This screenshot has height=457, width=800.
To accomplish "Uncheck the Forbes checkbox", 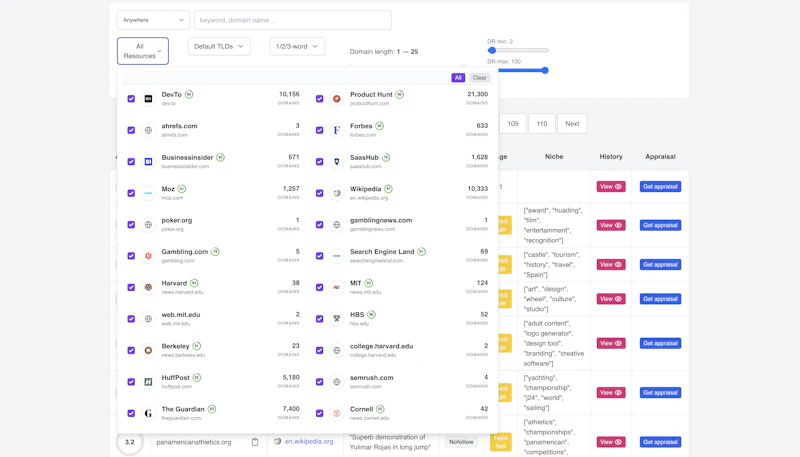I will coord(319,130).
